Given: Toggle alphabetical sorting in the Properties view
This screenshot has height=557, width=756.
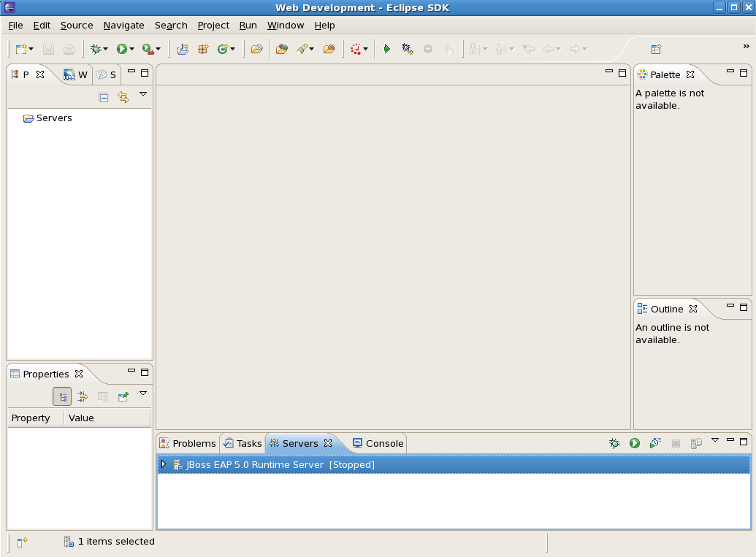Looking at the screenshot, I should [83, 396].
